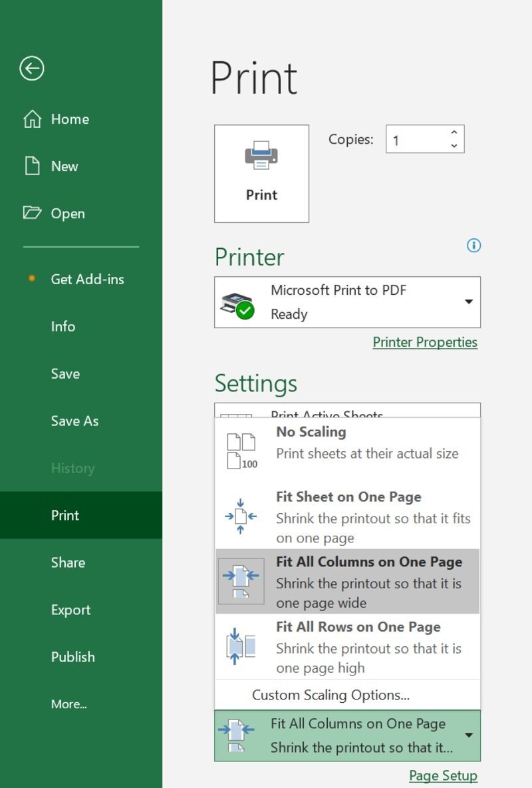Switch to Export in the sidebar
This screenshot has width=532, height=788.
click(x=70, y=610)
